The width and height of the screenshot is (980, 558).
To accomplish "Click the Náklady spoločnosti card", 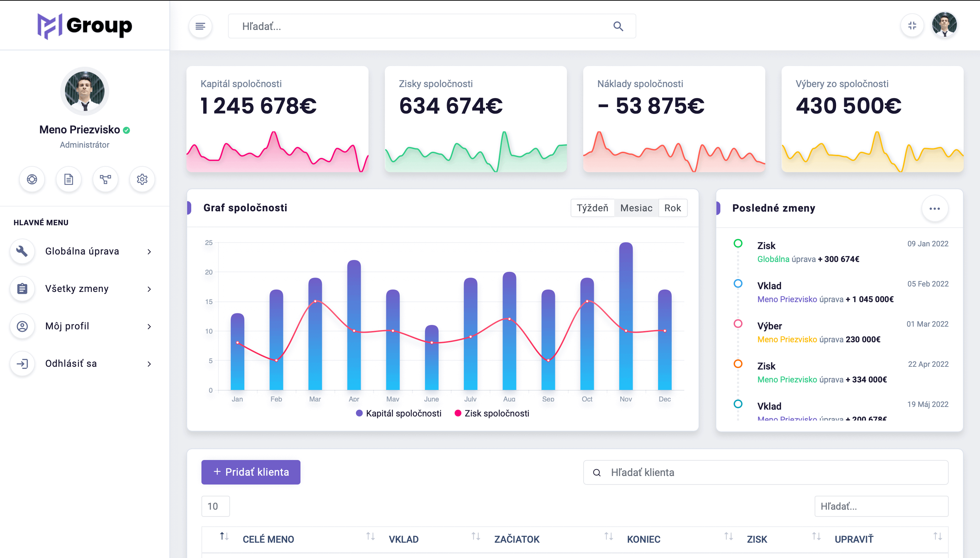I will pyautogui.click(x=674, y=119).
